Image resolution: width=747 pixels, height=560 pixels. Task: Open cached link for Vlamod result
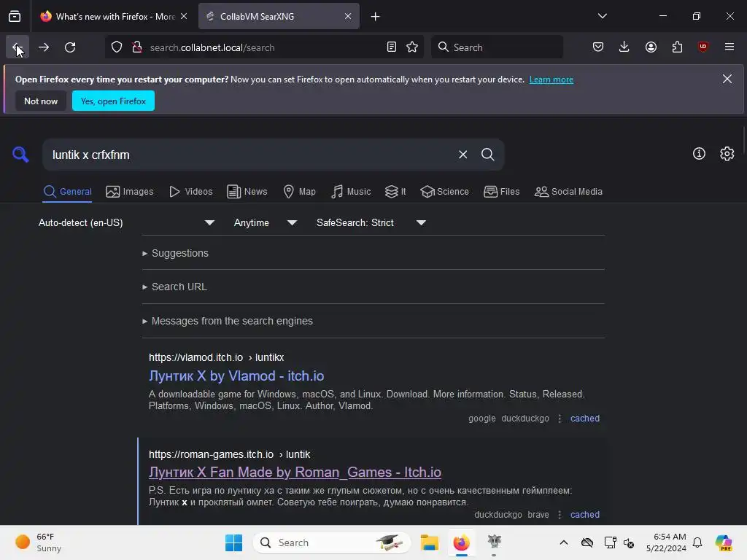[x=584, y=419]
